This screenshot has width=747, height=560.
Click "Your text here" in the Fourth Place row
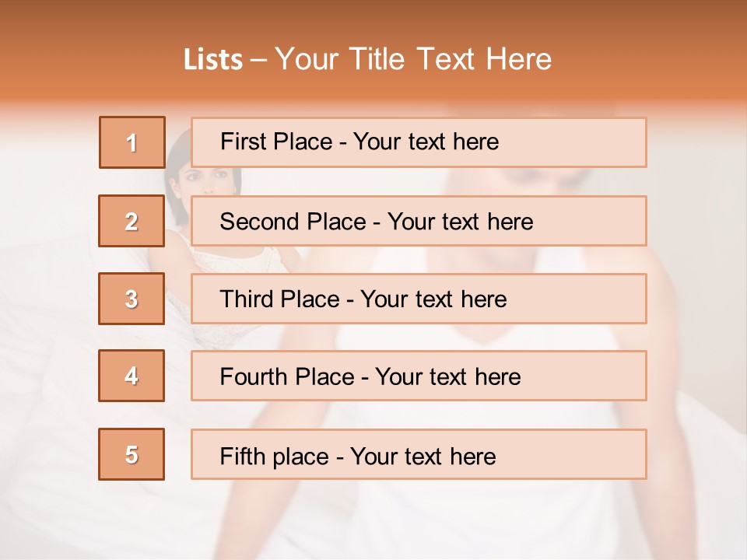coord(447,377)
